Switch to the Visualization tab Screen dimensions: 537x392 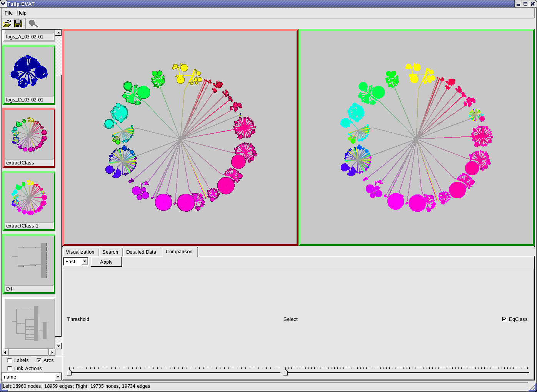pyautogui.click(x=80, y=252)
